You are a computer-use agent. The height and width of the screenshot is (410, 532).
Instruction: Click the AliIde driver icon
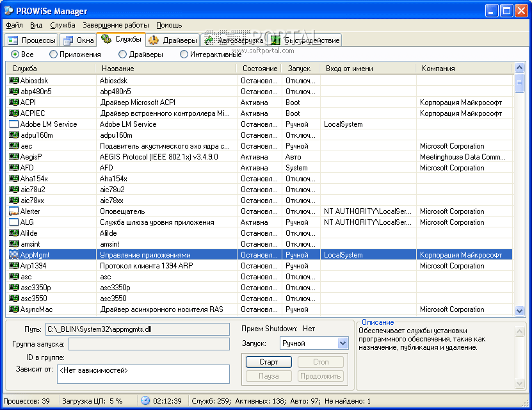pyautogui.click(x=13, y=233)
